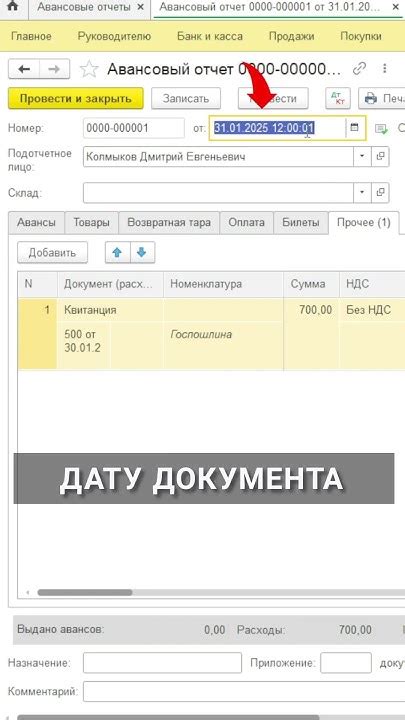
Task: Click the НДС column header
Action: click(x=372, y=284)
